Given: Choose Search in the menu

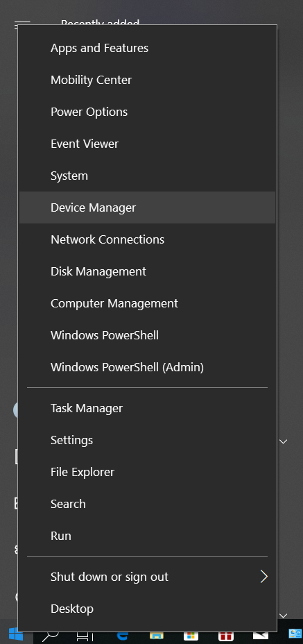Looking at the screenshot, I should 147,504.
